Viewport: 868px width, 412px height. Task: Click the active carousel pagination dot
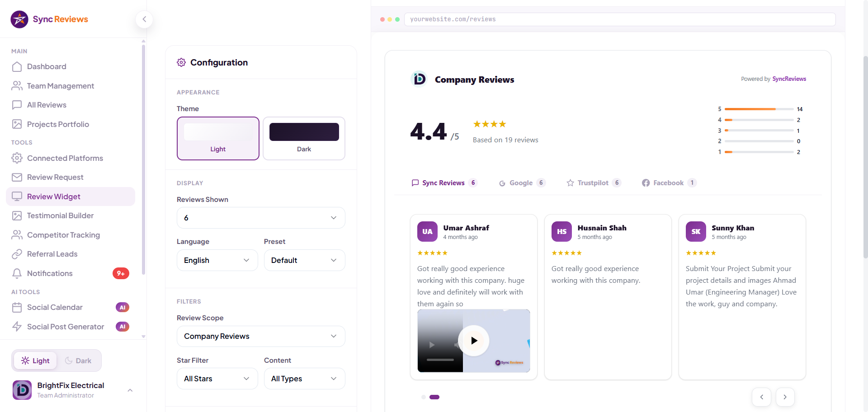coord(434,397)
